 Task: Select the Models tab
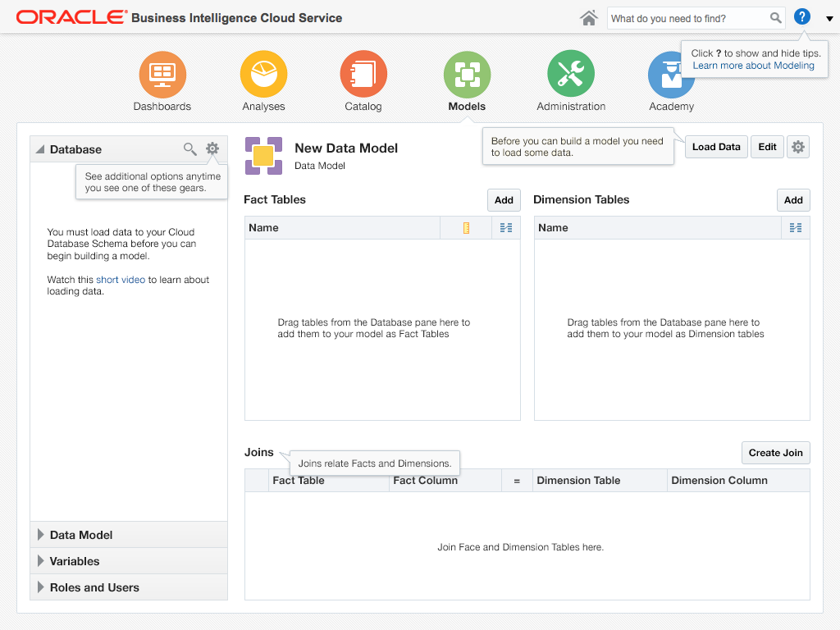click(467, 75)
